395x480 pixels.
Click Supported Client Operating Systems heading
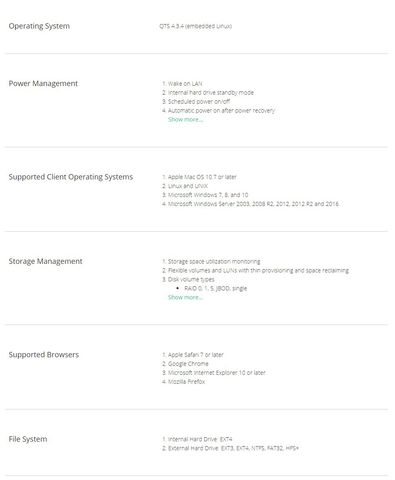pyautogui.click(x=71, y=177)
